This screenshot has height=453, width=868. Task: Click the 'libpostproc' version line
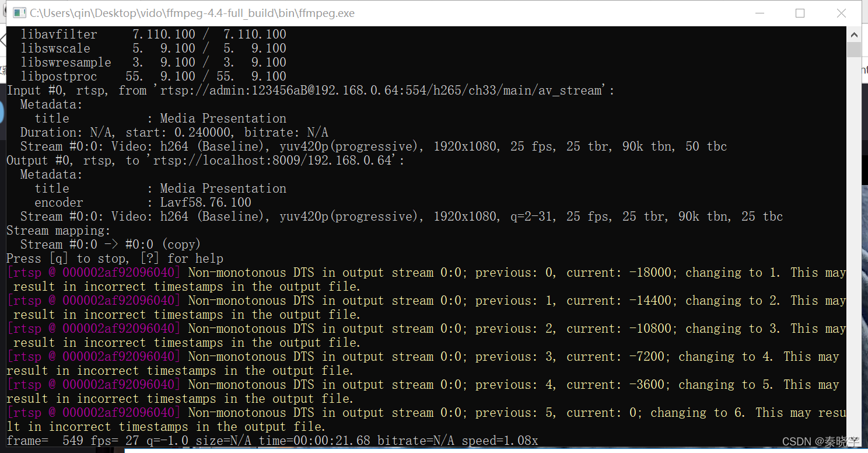pos(153,76)
